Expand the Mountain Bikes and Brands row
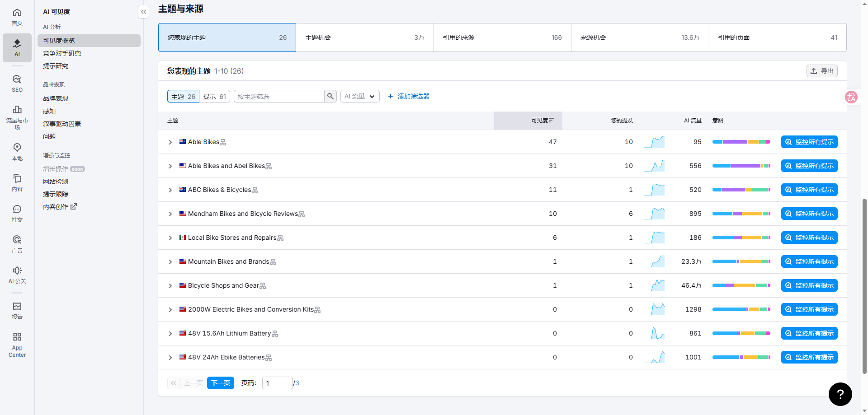 [170, 262]
